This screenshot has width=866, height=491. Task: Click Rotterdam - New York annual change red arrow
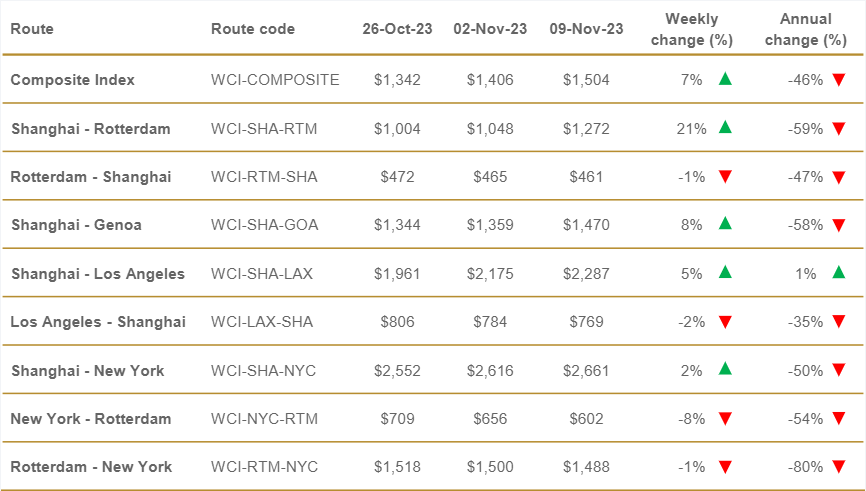[839, 467]
